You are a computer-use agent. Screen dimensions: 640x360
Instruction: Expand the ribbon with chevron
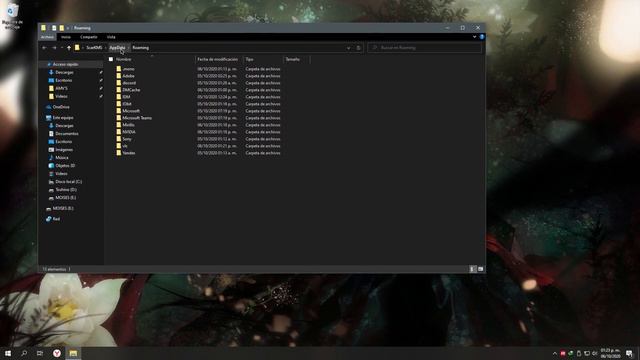tap(474, 37)
